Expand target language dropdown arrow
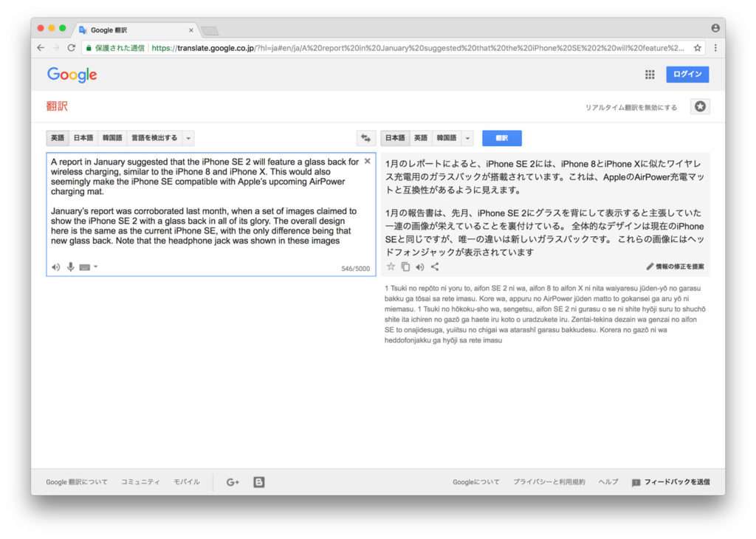This screenshot has width=756, height=539. pyautogui.click(x=467, y=138)
